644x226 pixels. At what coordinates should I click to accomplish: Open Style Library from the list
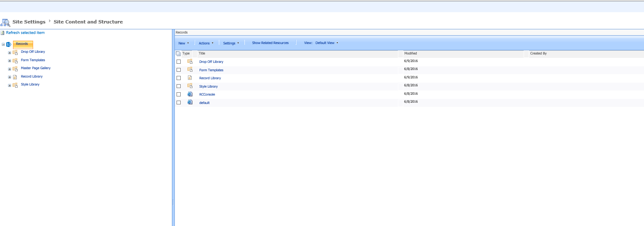click(208, 86)
